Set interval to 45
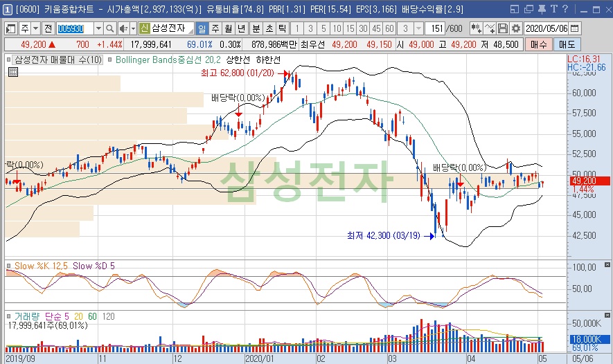 (x=377, y=28)
